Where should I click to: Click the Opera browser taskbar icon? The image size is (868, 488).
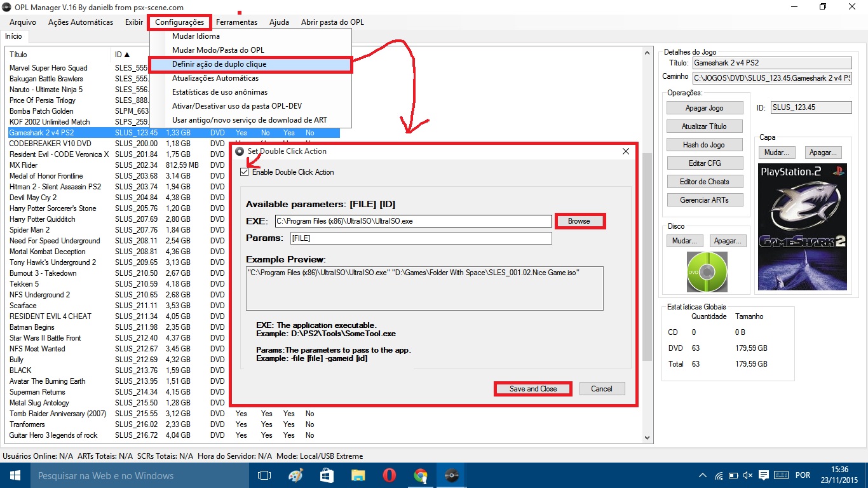coord(390,475)
